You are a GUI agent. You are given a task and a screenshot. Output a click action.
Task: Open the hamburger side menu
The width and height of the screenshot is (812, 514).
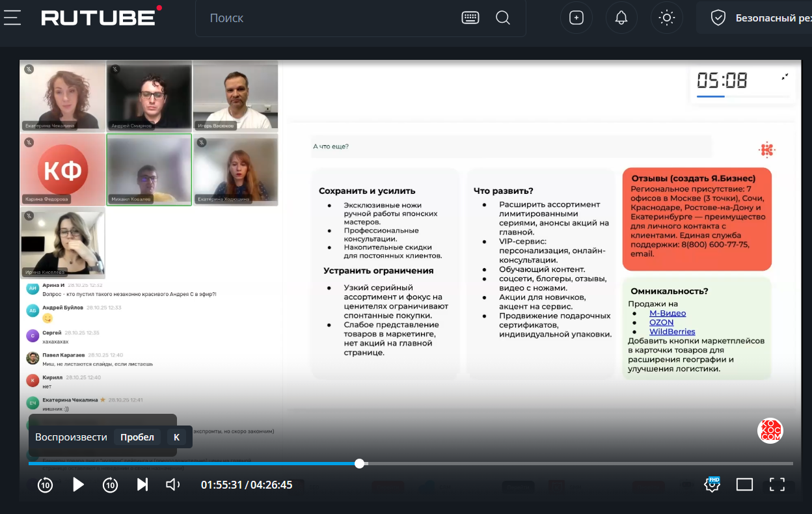(12, 18)
